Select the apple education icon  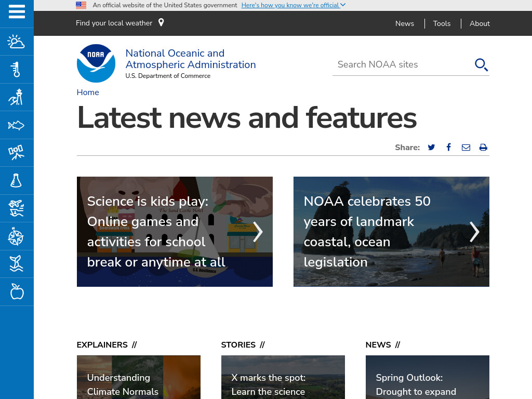[16, 291]
